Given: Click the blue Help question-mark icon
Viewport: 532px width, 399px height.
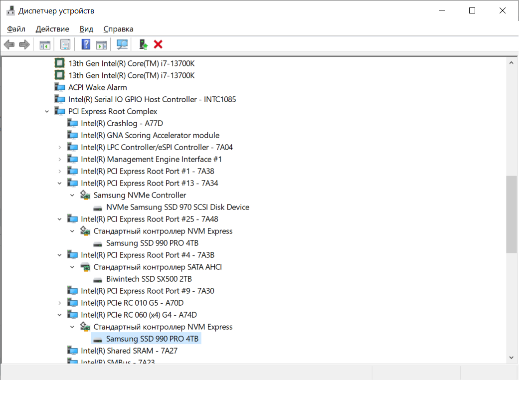Looking at the screenshot, I should coord(86,44).
